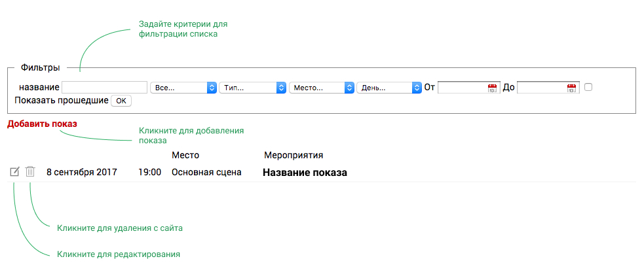Expand the 'День...' dropdown filter
Viewport: 644px width, 276px height.
pyautogui.click(x=389, y=88)
